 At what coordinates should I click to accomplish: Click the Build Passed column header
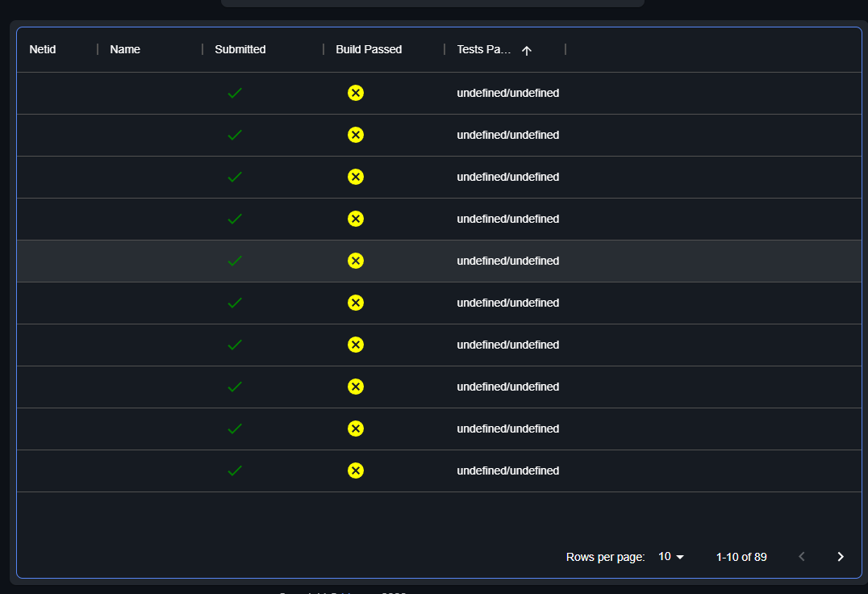click(369, 49)
